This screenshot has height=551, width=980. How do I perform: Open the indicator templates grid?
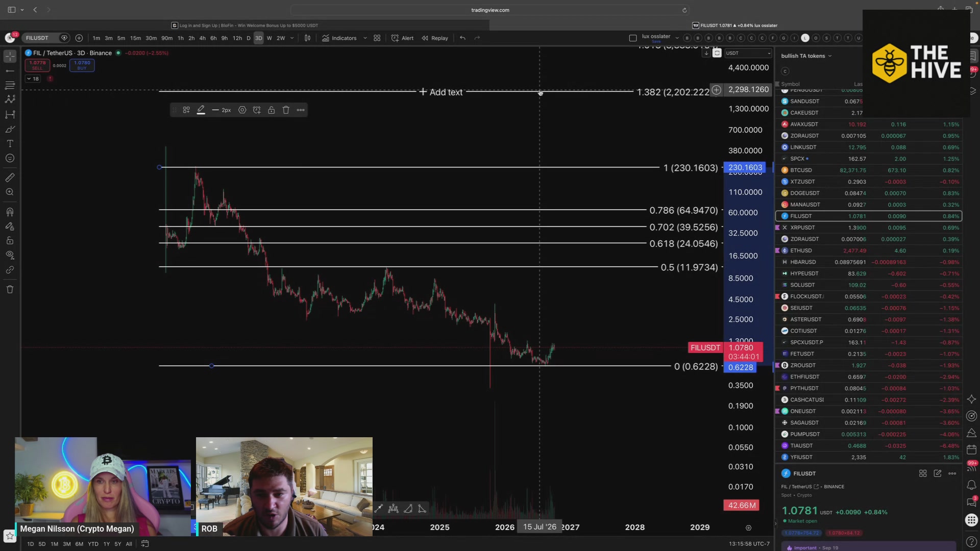click(x=377, y=38)
